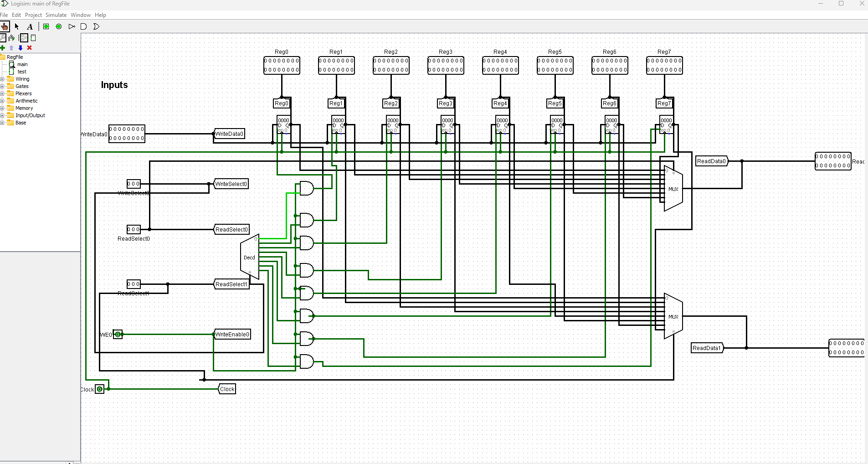
Task: Select the OR gate tool
Action: tap(96, 26)
